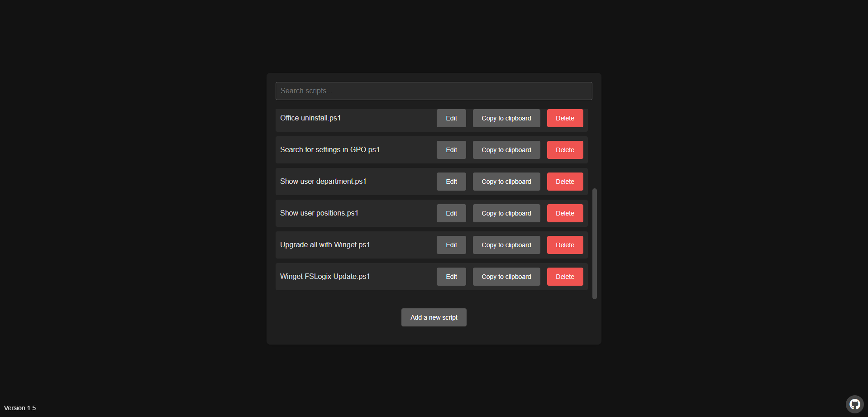Copy Upgrade all with Winget.ps1 to clipboard
Image resolution: width=868 pixels, height=417 pixels.
(506, 245)
